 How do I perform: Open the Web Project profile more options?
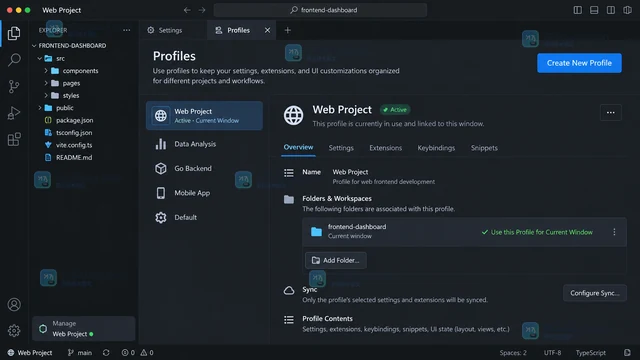click(x=611, y=113)
